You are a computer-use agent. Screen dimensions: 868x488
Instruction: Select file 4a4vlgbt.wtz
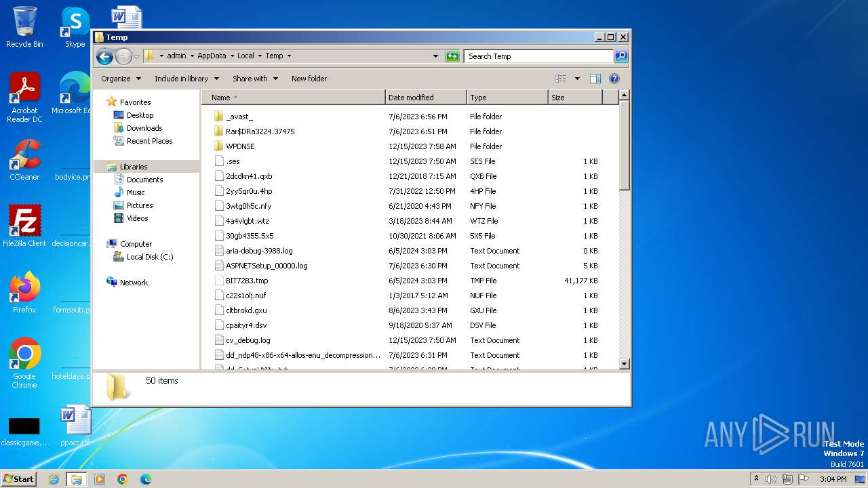pos(247,221)
